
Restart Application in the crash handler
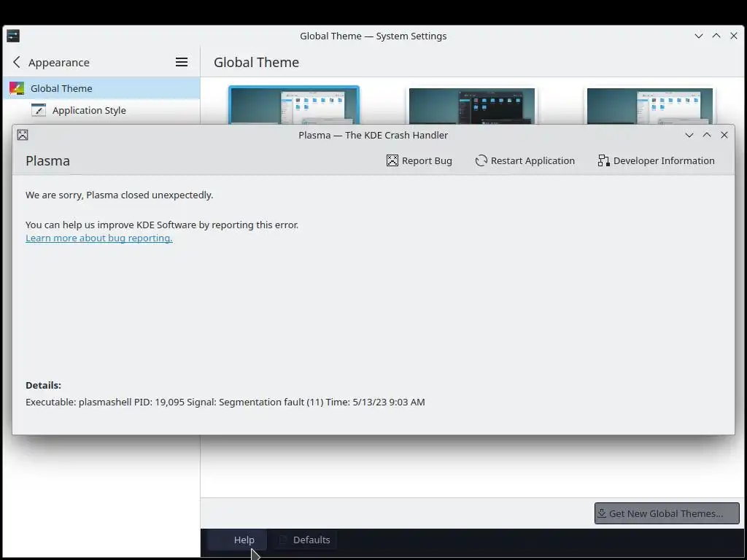(525, 161)
